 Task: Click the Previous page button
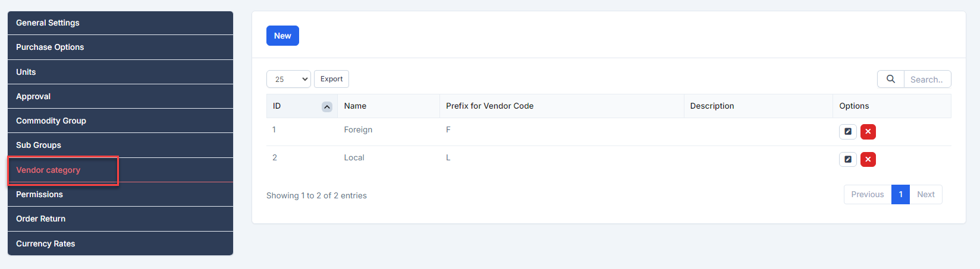pyautogui.click(x=867, y=194)
